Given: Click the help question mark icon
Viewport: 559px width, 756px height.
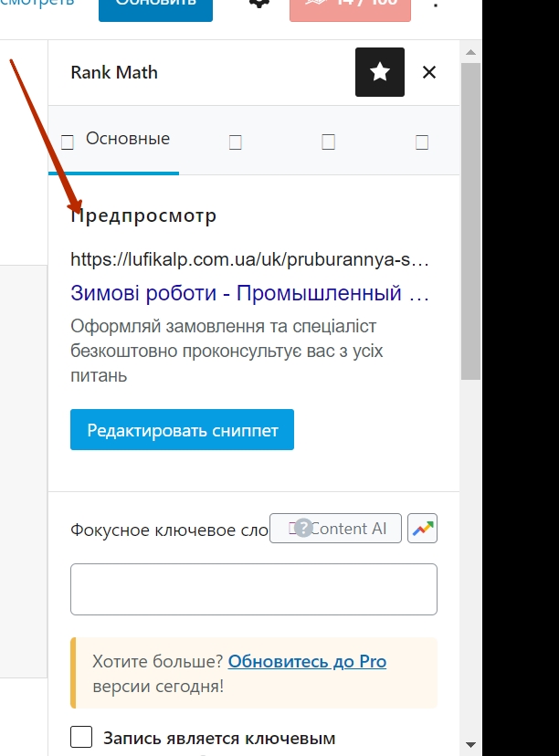Looking at the screenshot, I should [303, 528].
